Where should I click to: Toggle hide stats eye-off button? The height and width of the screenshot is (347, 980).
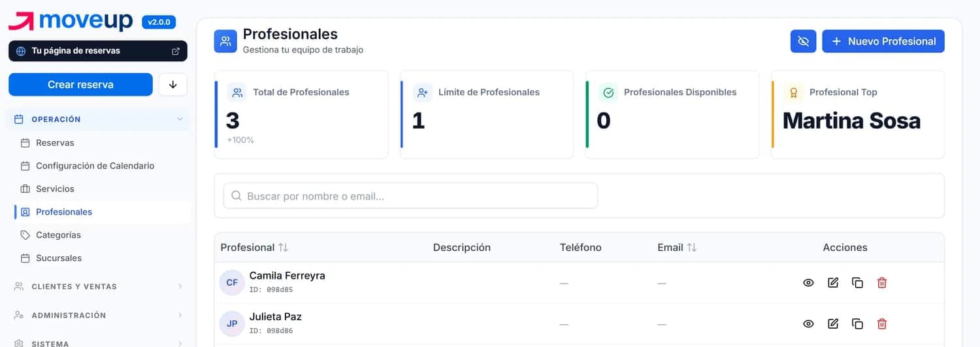[x=803, y=41]
